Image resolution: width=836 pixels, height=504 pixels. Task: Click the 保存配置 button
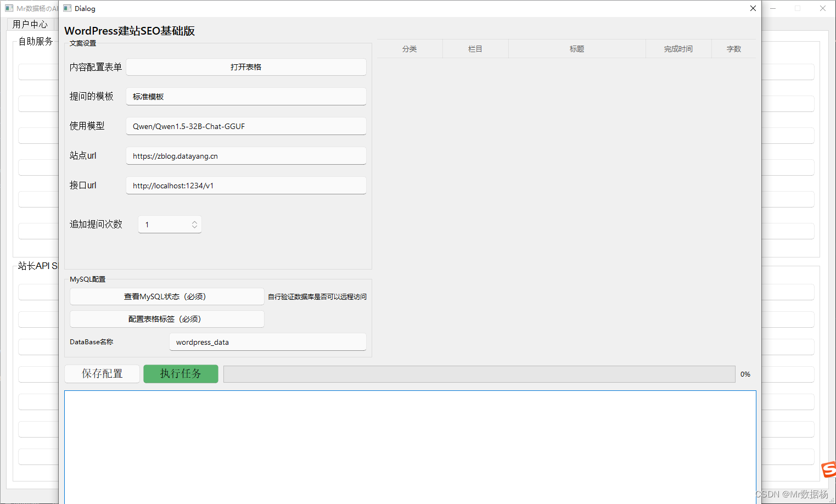(102, 374)
